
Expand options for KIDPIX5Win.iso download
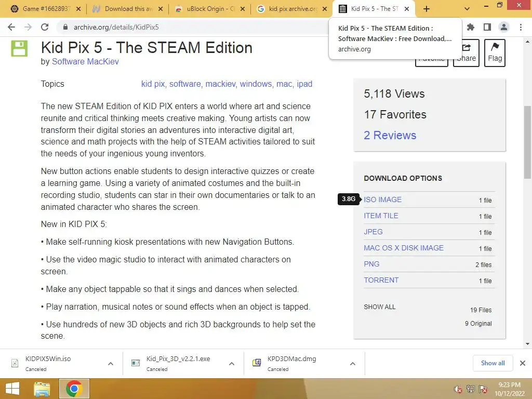pos(111,364)
